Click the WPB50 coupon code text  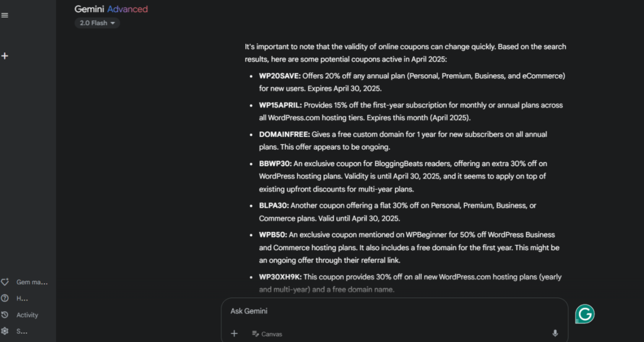click(273, 234)
